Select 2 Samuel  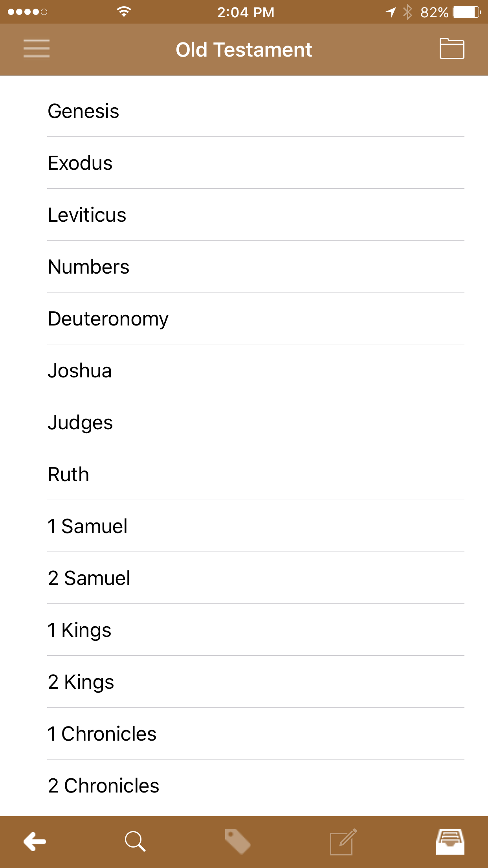[89, 578]
